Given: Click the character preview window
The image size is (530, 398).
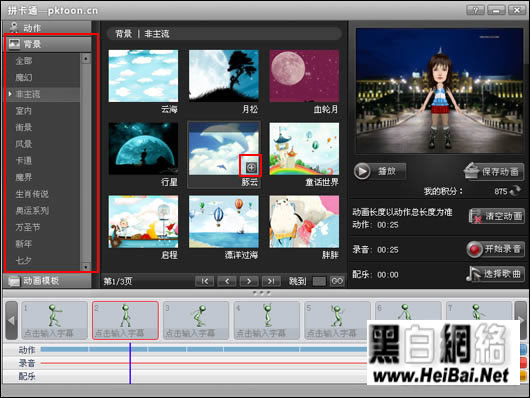Looking at the screenshot, I should pos(439,91).
